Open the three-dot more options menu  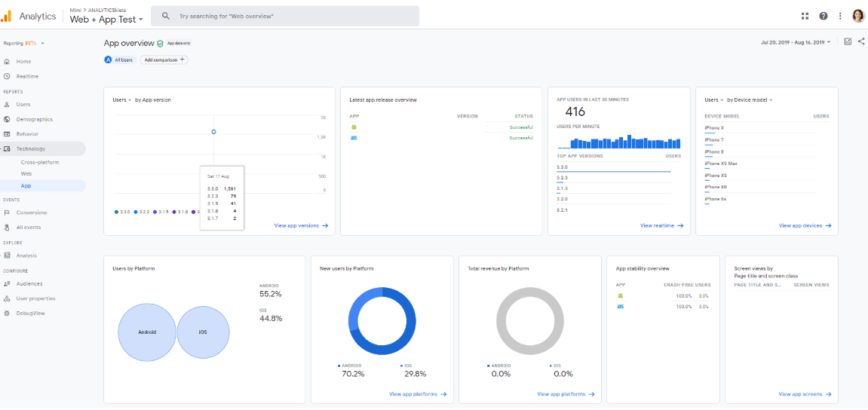pos(840,16)
